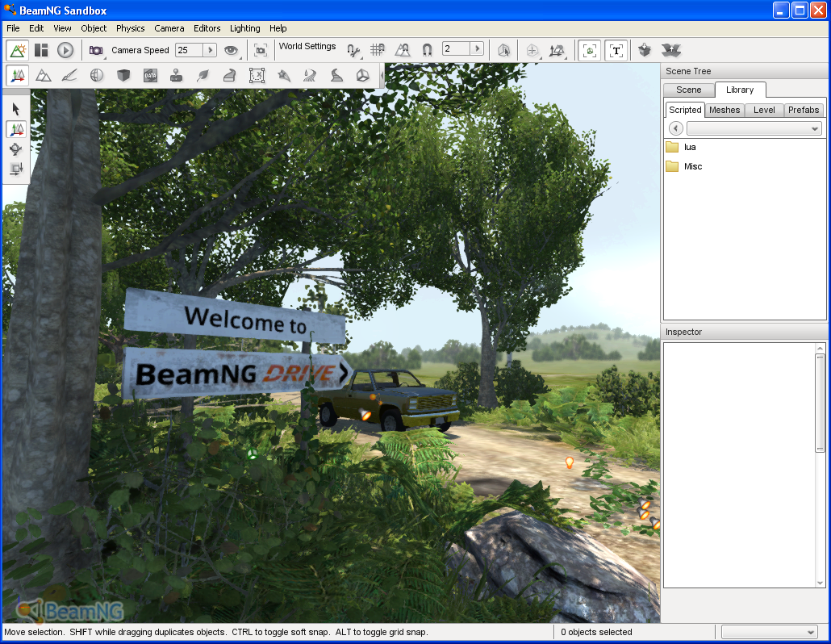The height and width of the screenshot is (644, 831).
Task: Select the Meshes library tab
Action: tap(725, 111)
